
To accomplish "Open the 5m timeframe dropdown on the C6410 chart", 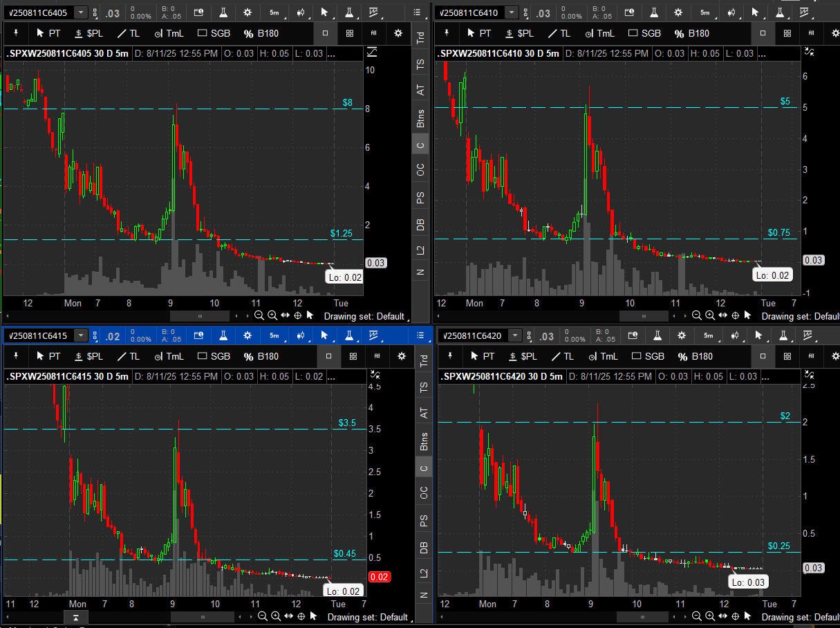I will [704, 12].
